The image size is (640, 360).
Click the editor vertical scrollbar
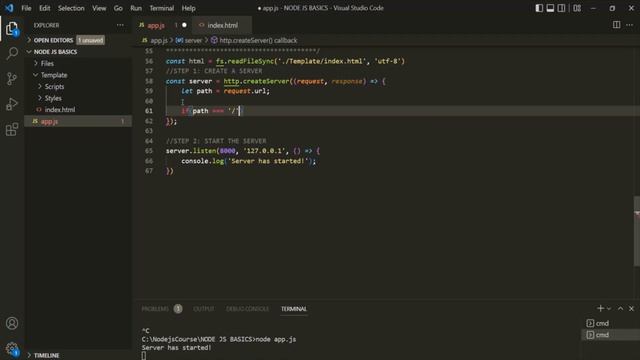(x=637, y=231)
